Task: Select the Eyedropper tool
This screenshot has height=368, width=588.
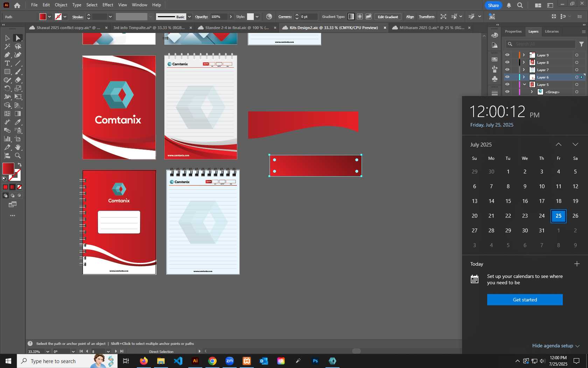Action: point(18,122)
